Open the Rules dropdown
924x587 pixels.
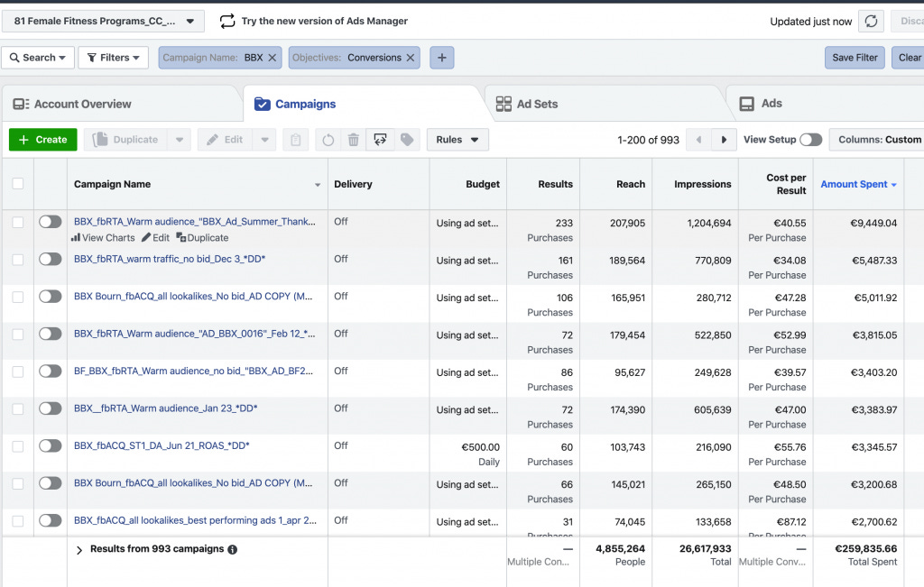click(x=457, y=140)
